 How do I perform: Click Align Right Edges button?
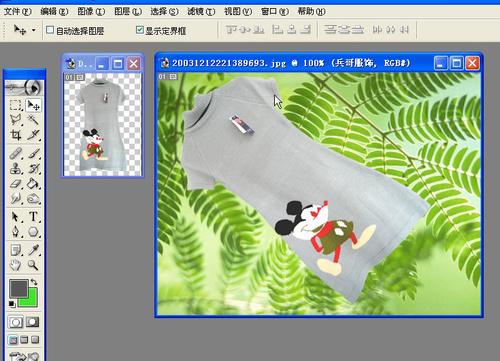305,30
